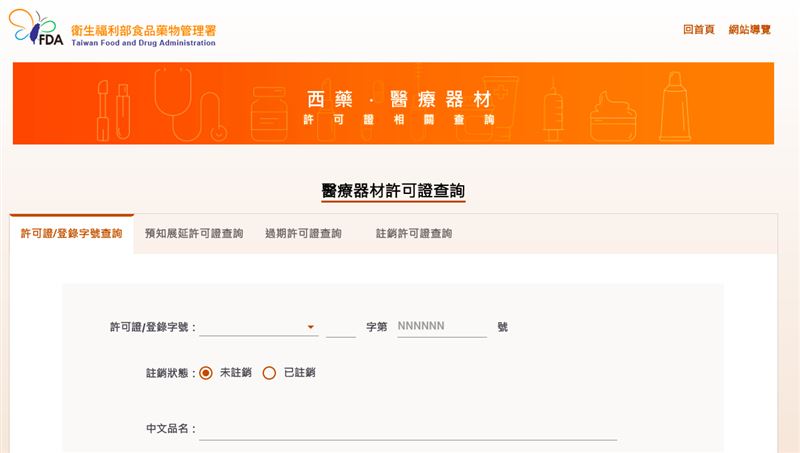This screenshot has height=453, width=800.
Task: Focus the short field before 字第
Action: pyautogui.click(x=341, y=327)
